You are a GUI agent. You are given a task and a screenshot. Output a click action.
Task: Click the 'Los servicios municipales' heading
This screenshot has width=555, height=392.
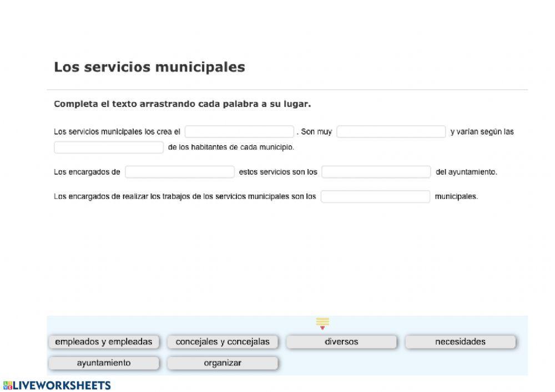149,67
